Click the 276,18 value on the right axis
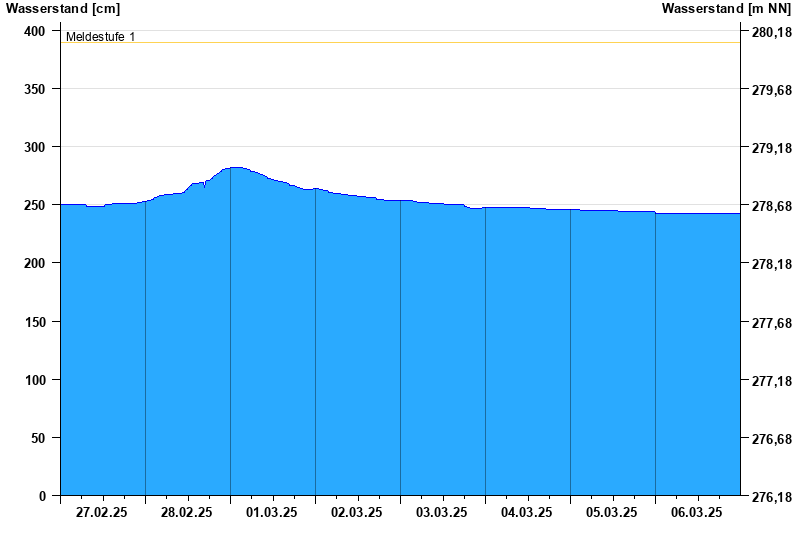 coord(772,497)
